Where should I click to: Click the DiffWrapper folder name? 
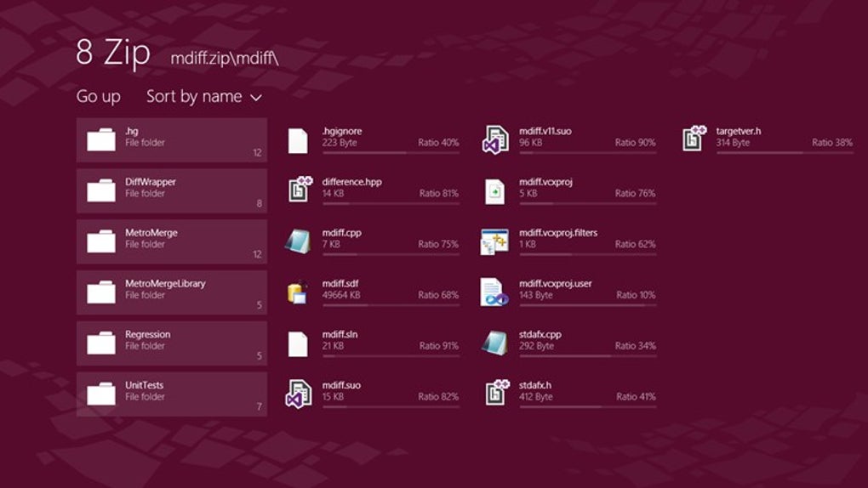pos(150,182)
